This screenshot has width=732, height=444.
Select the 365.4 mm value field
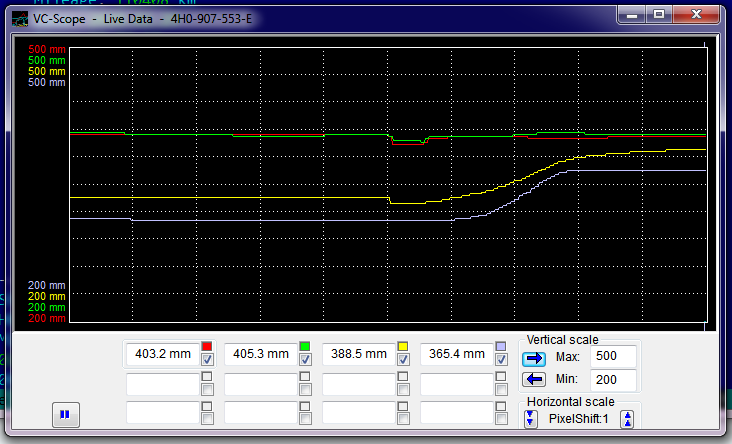tap(456, 354)
